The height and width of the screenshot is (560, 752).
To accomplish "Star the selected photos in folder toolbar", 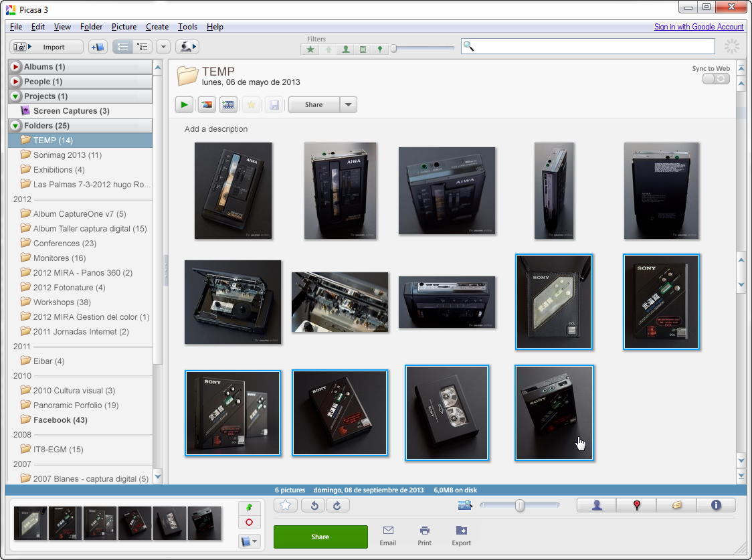I will click(252, 104).
